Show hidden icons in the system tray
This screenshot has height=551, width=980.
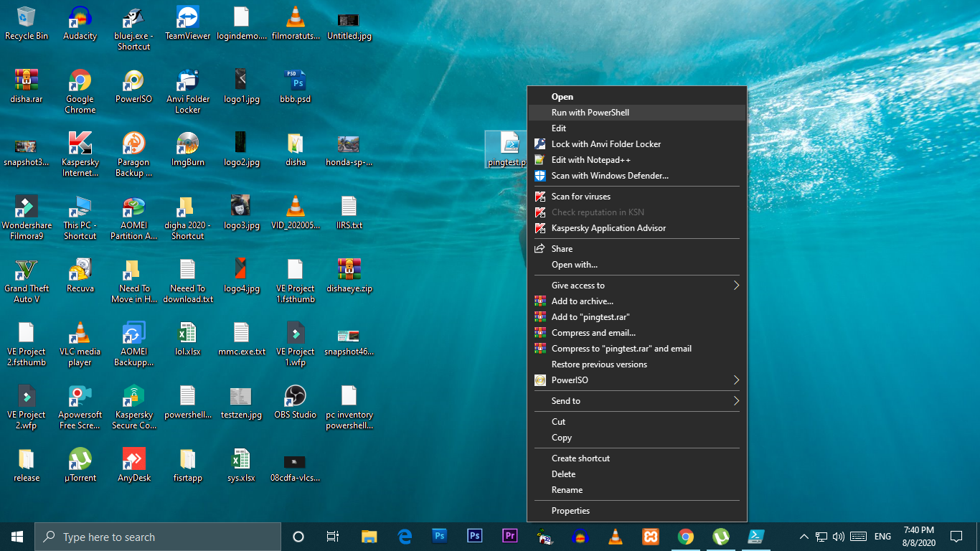[804, 536]
